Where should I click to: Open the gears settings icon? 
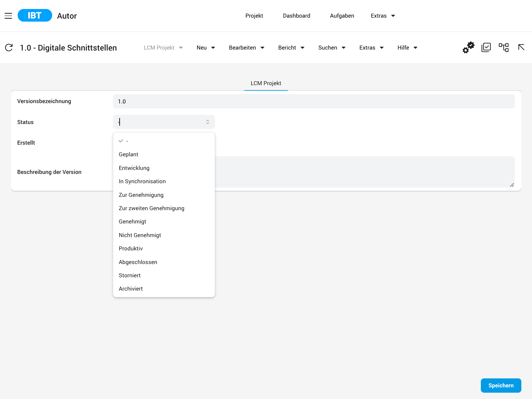(x=469, y=48)
